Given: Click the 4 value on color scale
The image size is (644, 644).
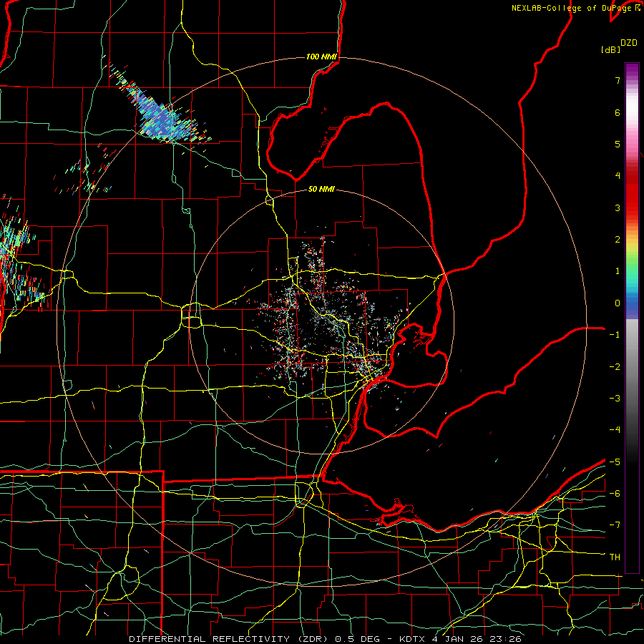Looking at the screenshot, I should (618, 176).
